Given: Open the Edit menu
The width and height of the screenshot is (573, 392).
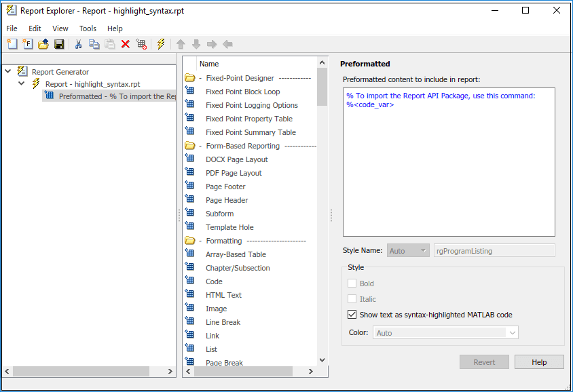Looking at the screenshot, I should 35,28.
